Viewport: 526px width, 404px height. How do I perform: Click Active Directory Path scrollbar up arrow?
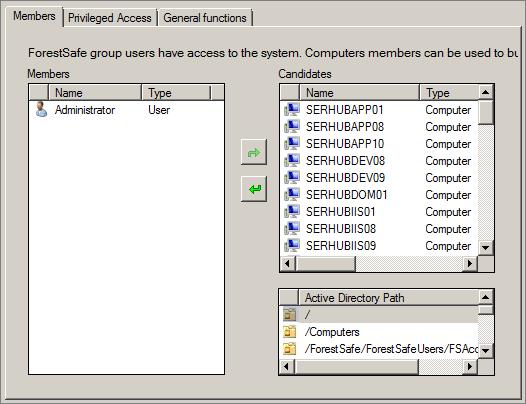[x=485, y=297]
